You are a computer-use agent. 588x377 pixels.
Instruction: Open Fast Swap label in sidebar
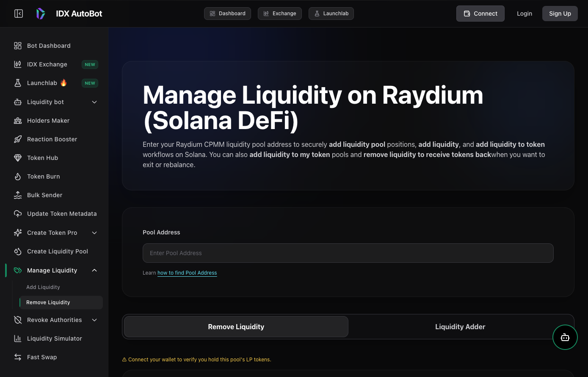point(42,357)
